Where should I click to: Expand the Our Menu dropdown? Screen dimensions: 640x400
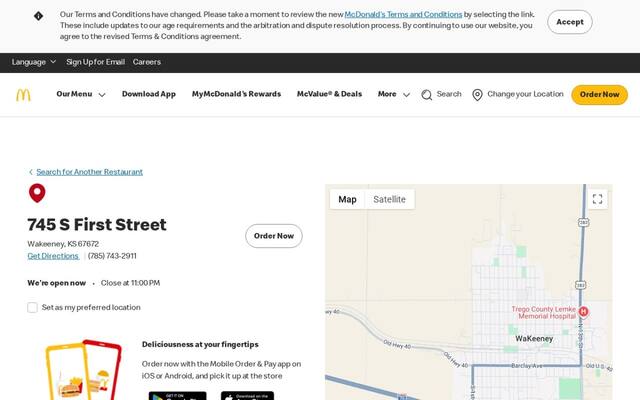point(81,94)
